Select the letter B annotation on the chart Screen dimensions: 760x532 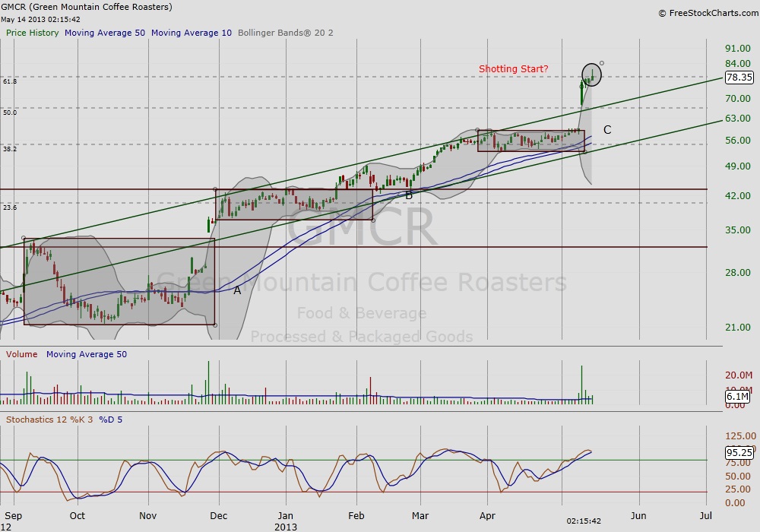coord(409,195)
